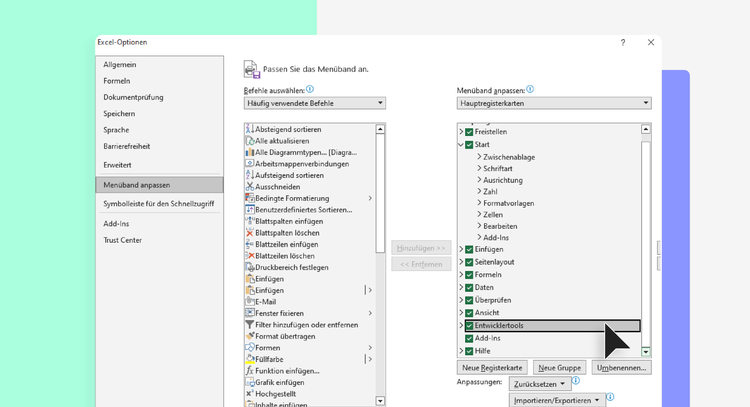Collapse the Start tab node
The image size is (750, 407).
(x=461, y=144)
